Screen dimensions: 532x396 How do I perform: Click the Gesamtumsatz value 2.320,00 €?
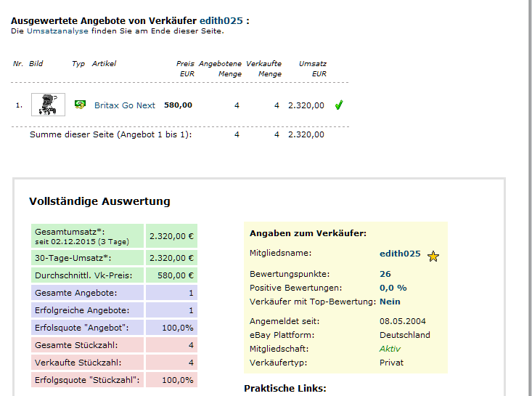coord(172,236)
